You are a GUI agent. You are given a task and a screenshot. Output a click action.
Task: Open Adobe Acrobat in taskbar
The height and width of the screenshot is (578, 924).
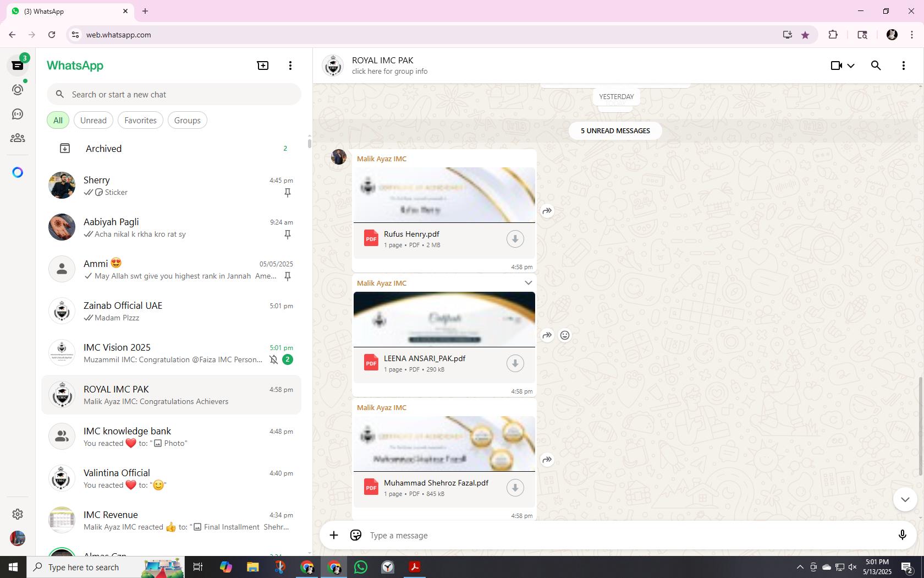[415, 567]
